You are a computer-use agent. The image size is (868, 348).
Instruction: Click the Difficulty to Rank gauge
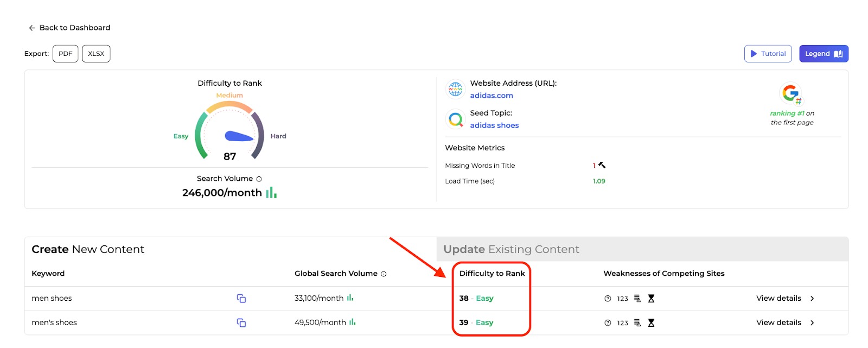coord(229,130)
